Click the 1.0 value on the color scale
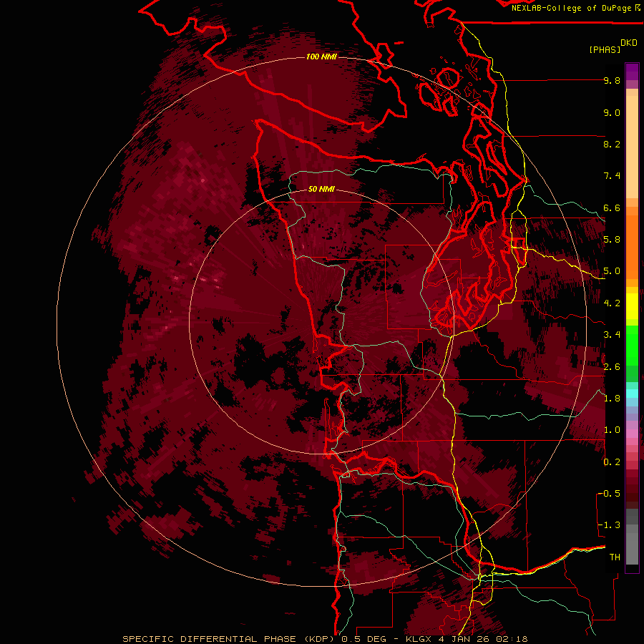644x644 pixels. [612, 431]
